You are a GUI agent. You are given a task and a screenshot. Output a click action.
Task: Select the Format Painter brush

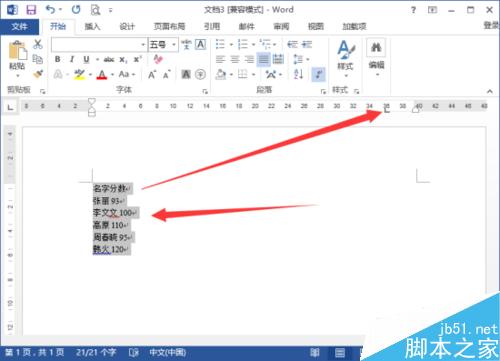pyautogui.click(x=38, y=74)
